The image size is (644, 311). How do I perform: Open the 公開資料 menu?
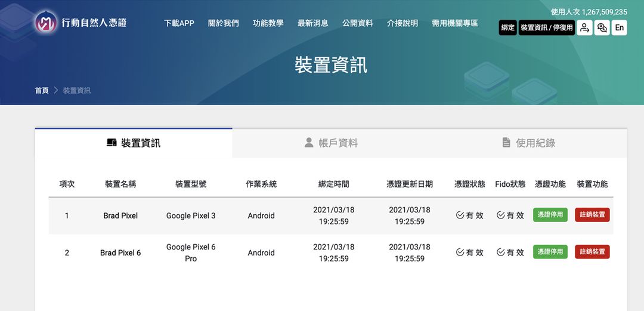pos(358,23)
